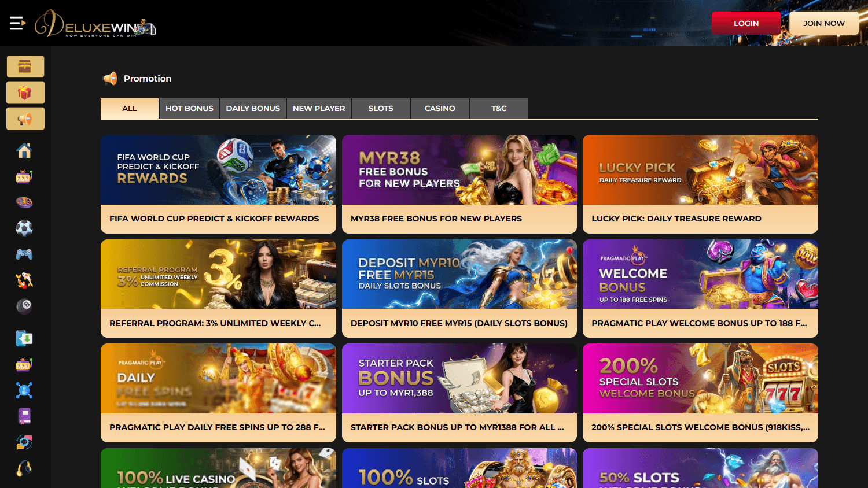
Task: Click '200% SPECIAL SLOTS WELCOME BONUS' title
Action: (x=700, y=427)
